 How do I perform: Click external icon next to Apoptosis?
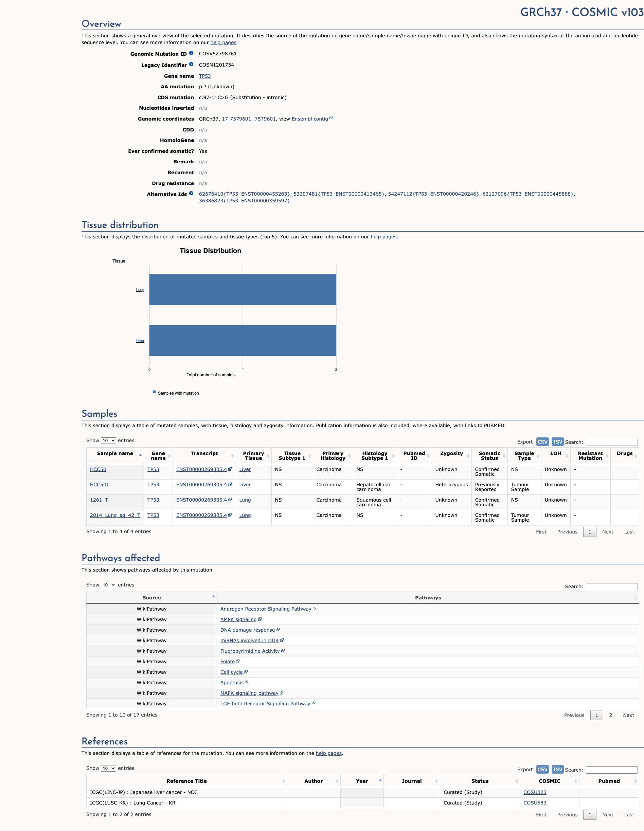coord(247,682)
